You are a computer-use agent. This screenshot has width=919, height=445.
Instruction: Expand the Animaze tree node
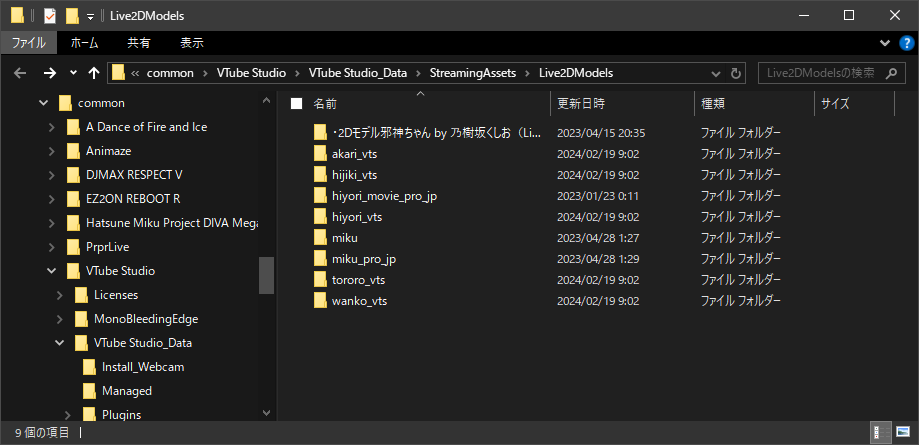pos(52,151)
